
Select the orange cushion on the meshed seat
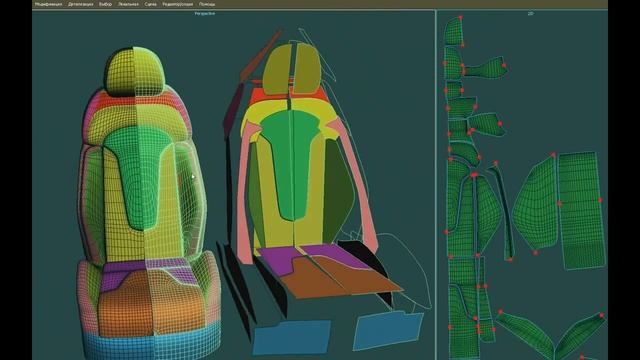click(151, 304)
